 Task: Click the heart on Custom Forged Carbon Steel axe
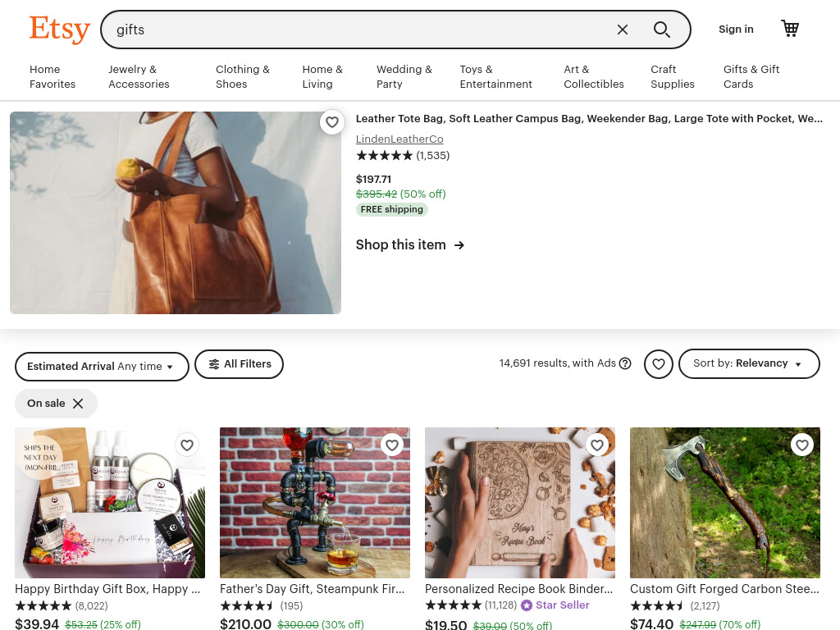click(x=802, y=445)
